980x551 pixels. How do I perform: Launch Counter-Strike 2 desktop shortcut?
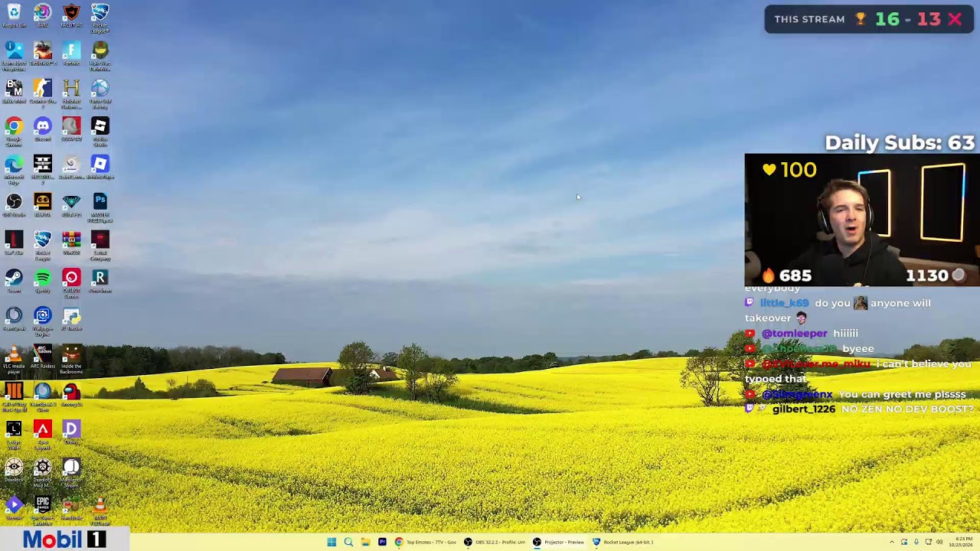(x=43, y=92)
